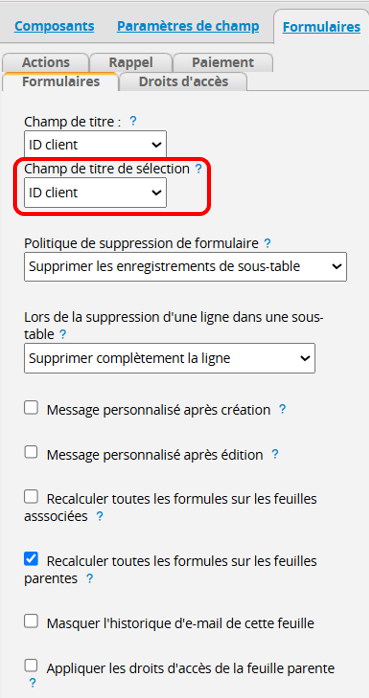369x698 pixels.
Task: Open help for feuilles parentes recalculation
Action: (89, 579)
